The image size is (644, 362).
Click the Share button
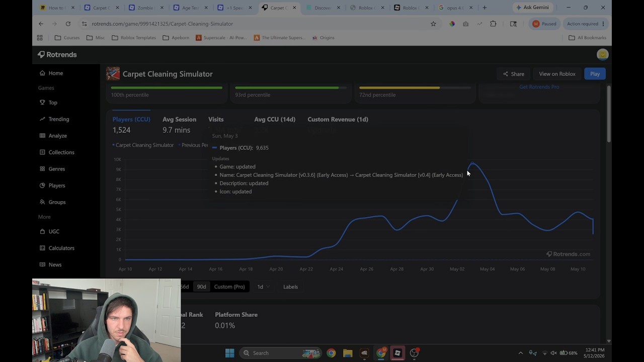tap(514, 74)
